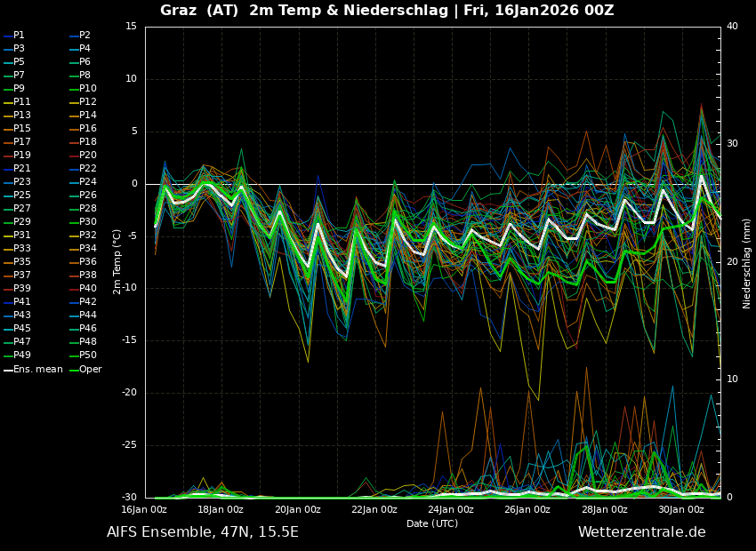
Task: Click the 30Jan 00z date tick
Action: [x=681, y=509]
